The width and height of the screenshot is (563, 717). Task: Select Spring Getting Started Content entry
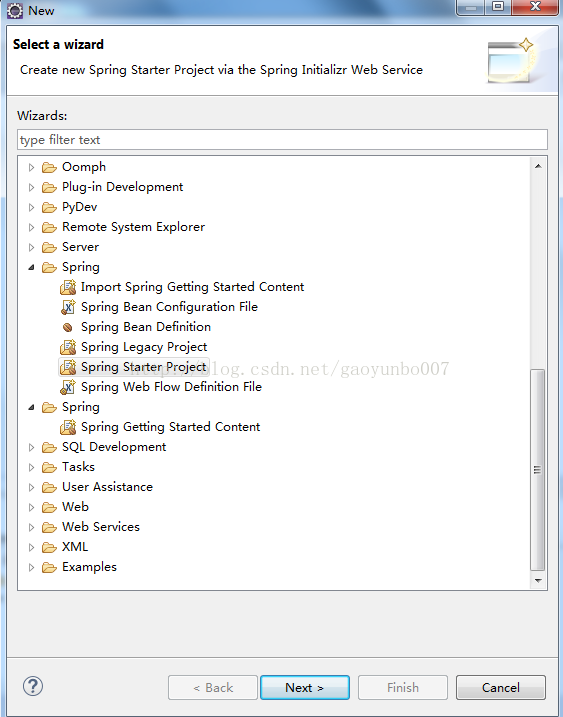(x=171, y=427)
